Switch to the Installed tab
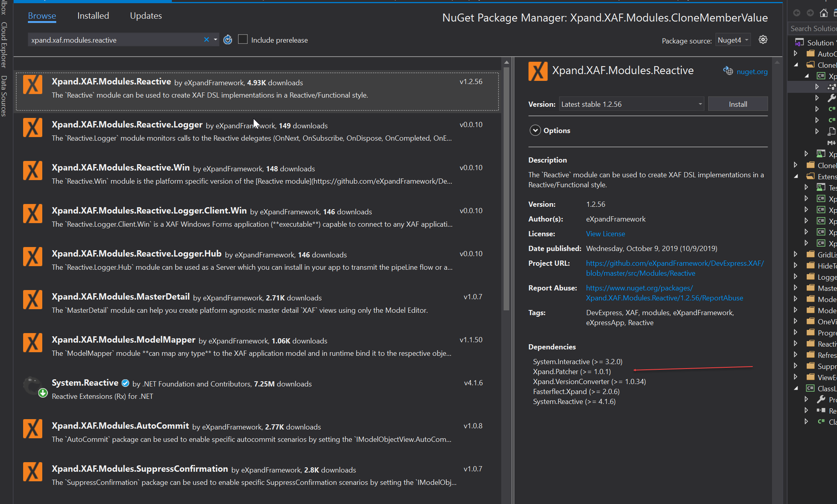The height and width of the screenshot is (504, 837). [x=93, y=16]
